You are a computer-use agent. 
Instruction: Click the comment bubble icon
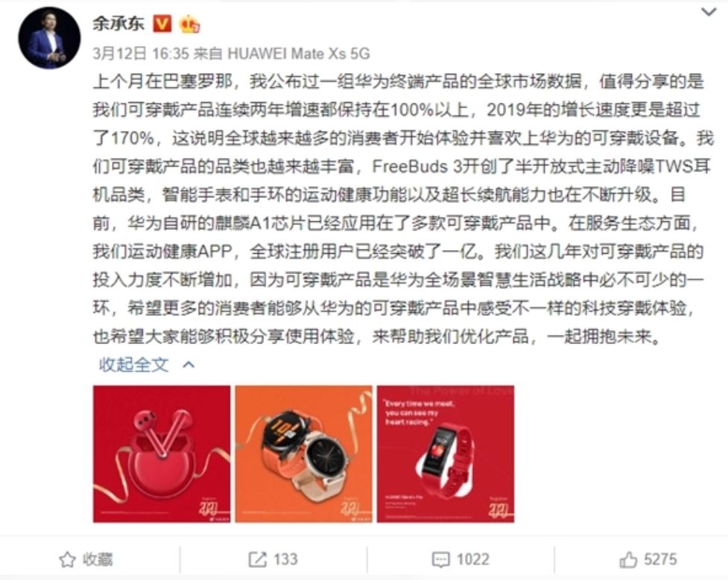[x=440, y=560]
